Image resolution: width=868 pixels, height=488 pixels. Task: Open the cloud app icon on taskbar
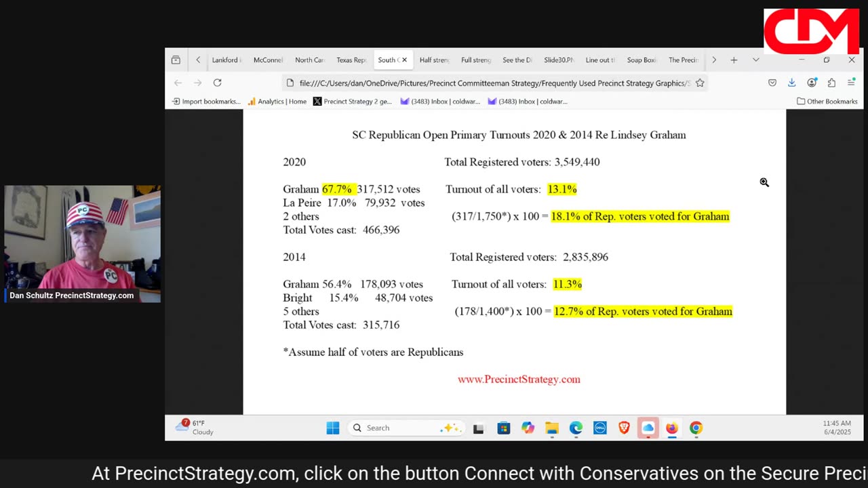coord(648,428)
